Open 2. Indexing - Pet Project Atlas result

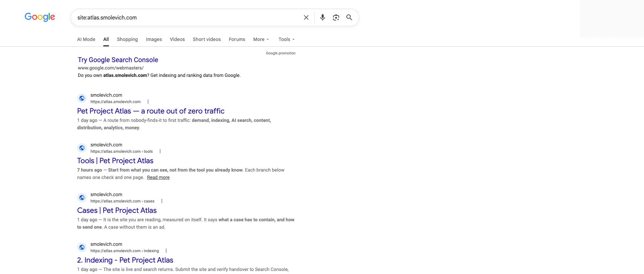[125, 260]
